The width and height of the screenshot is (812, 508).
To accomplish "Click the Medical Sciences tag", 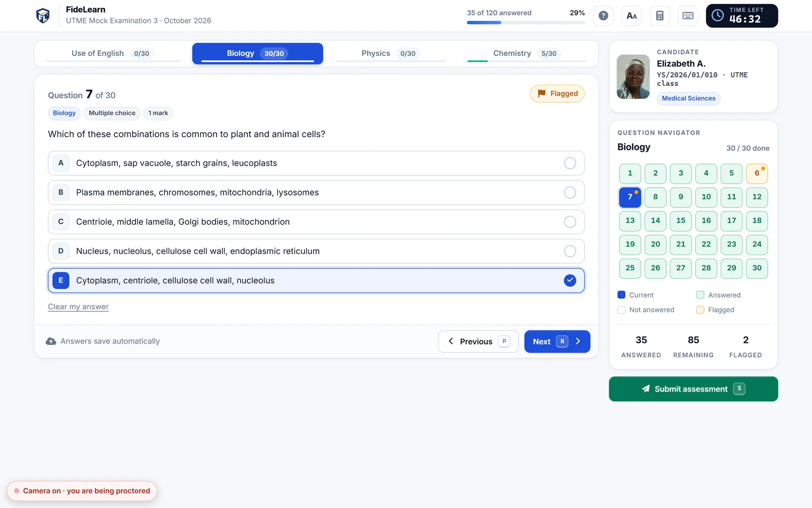I will [x=688, y=99].
